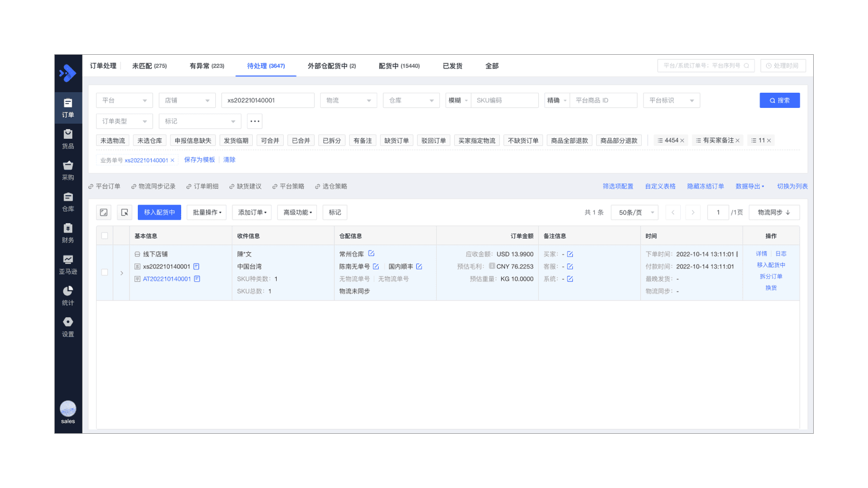
Task: Click the blue 搜索 search button
Action: (779, 100)
